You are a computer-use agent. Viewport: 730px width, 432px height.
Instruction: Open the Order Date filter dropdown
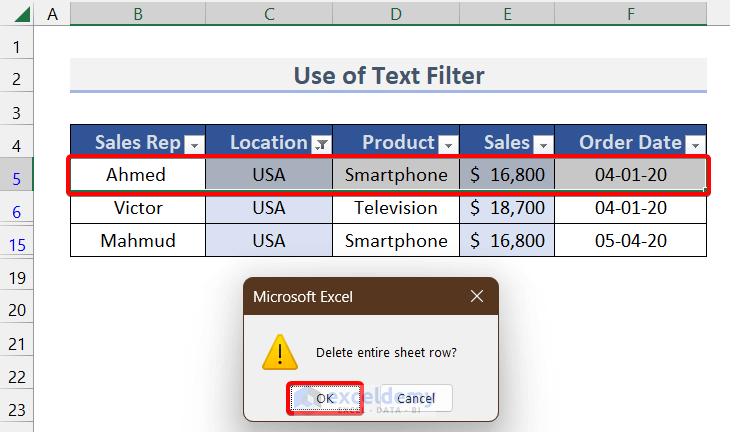click(695, 144)
